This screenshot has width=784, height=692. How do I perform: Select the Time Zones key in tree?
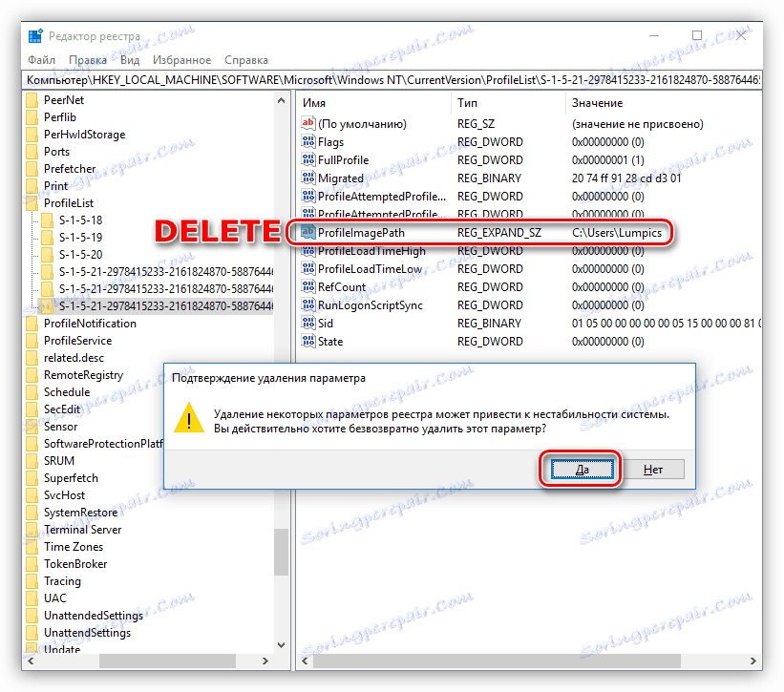pyautogui.click(x=74, y=547)
